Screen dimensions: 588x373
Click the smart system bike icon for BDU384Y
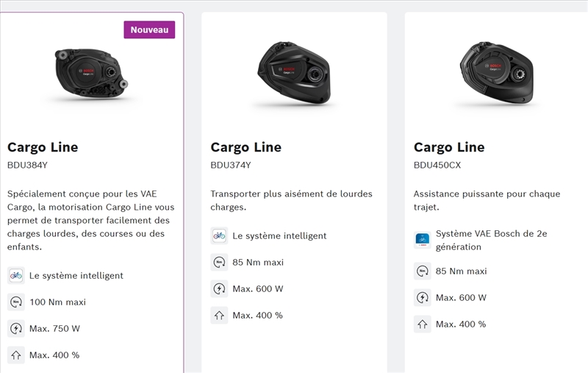(16, 275)
